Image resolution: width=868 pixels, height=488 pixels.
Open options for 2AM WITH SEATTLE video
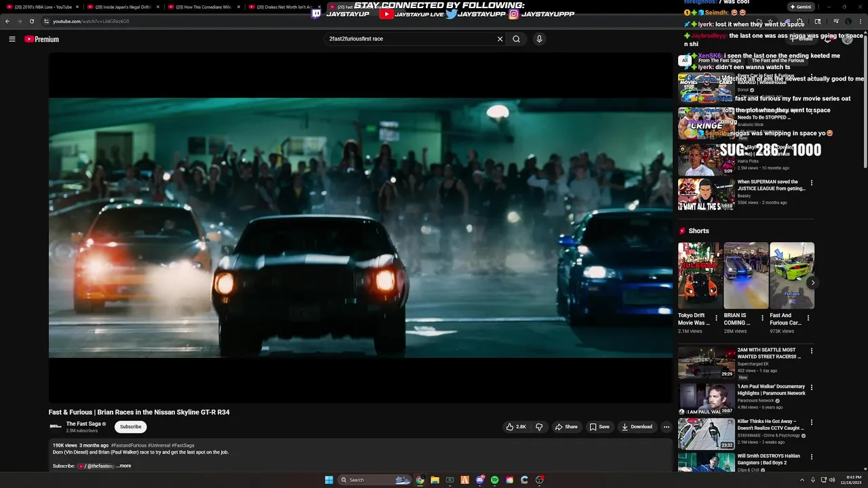click(x=812, y=351)
